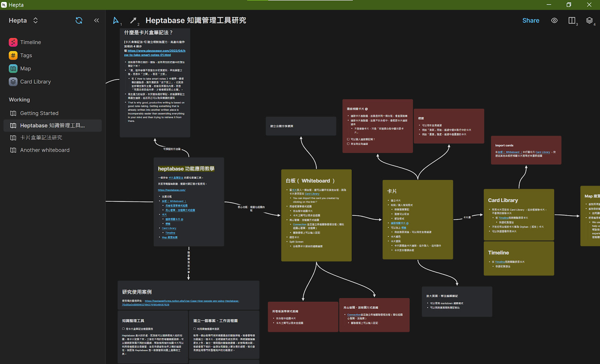
Task: Select the arrow connection tool
Action: click(133, 21)
